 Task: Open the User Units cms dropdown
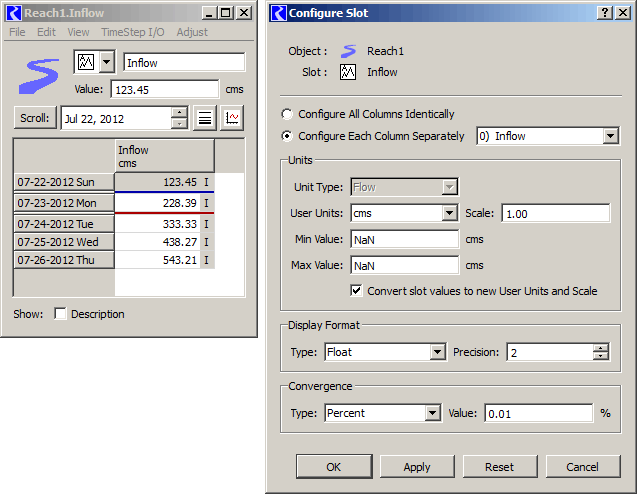coord(405,213)
